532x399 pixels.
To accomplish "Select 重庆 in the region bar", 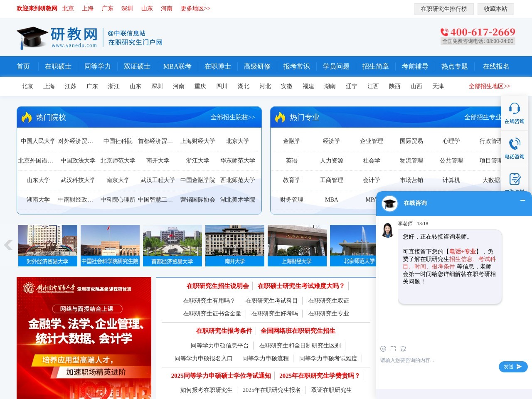I will (x=200, y=86).
